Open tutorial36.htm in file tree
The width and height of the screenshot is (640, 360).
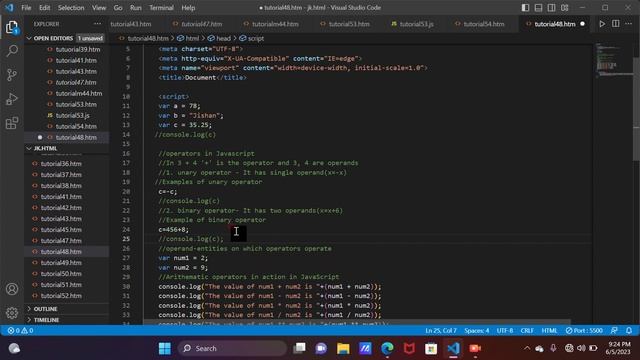coord(61,164)
